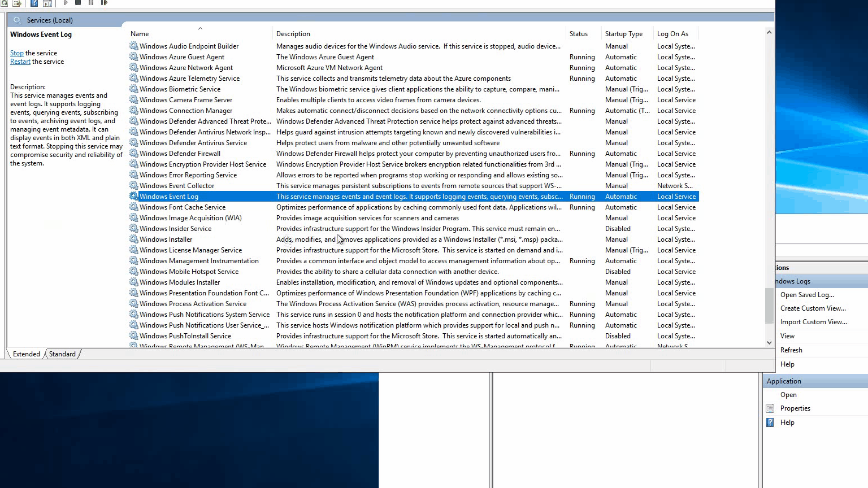This screenshot has height=488, width=868.
Task: Sort by the Description column header
Action: [419, 34]
